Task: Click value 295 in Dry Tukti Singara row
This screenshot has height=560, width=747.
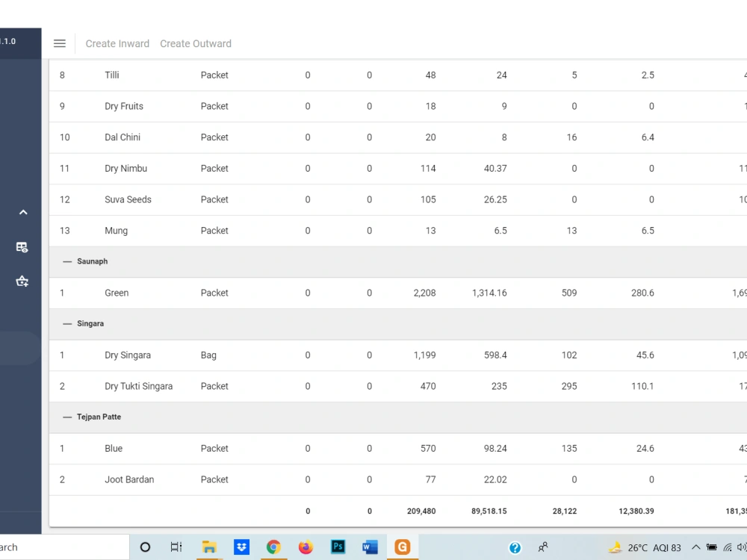Action: point(569,386)
